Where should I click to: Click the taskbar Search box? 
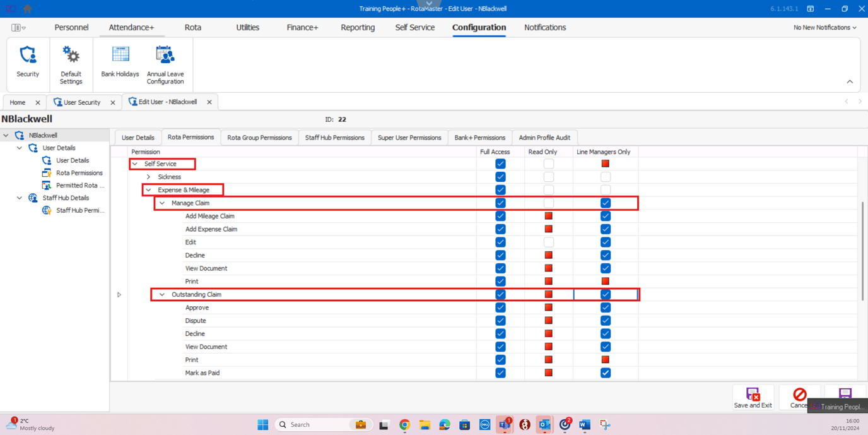[x=324, y=425]
